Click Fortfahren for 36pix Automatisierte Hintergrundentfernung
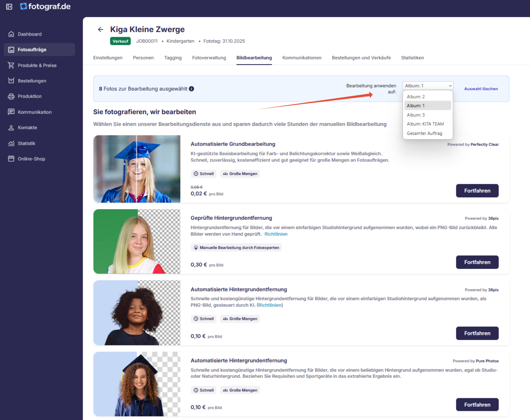This screenshot has width=530, height=420. coord(477,333)
